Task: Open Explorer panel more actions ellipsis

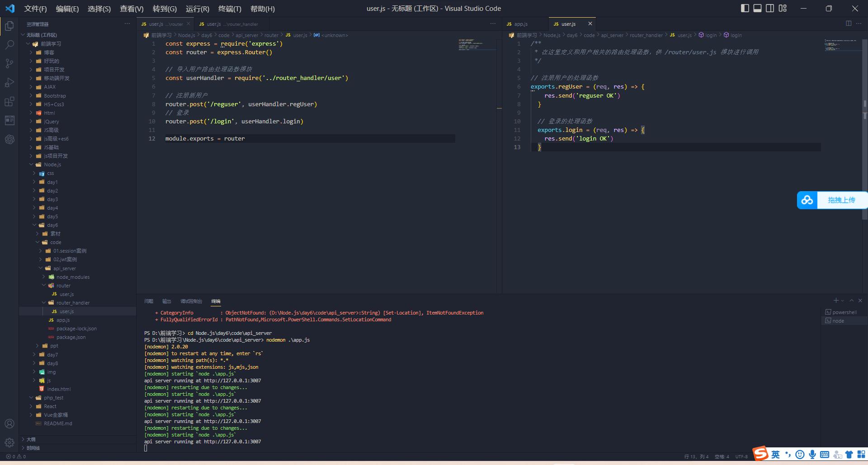Action: 127,23
